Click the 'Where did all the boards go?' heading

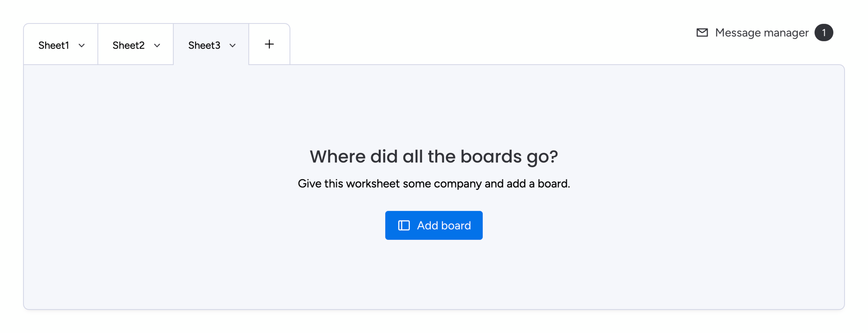coord(434,156)
